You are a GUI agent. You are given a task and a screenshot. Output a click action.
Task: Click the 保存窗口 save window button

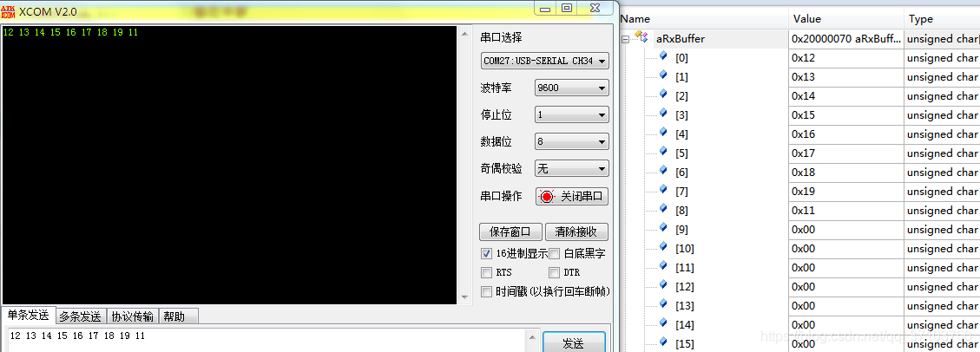point(511,231)
